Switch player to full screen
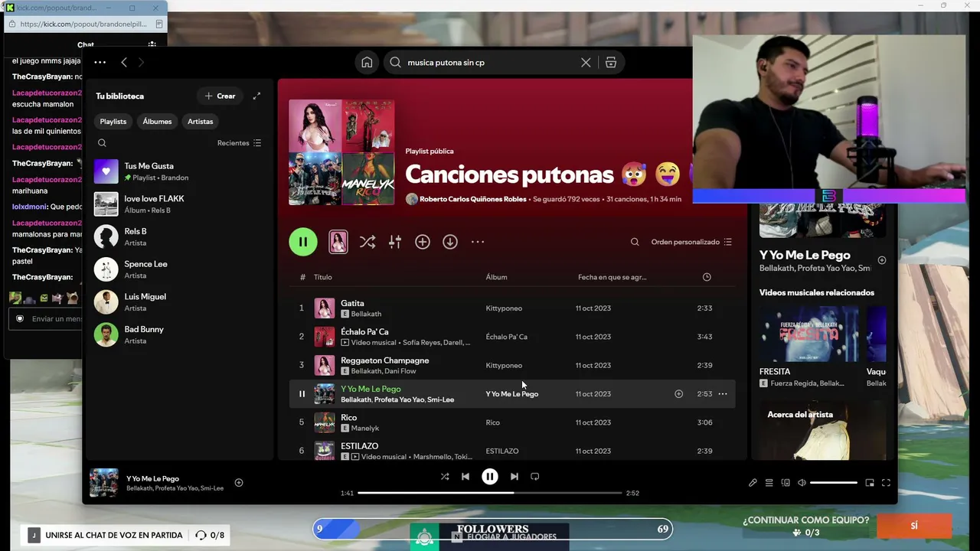The height and width of the screenshot is (551, 980). click(886, 483)
